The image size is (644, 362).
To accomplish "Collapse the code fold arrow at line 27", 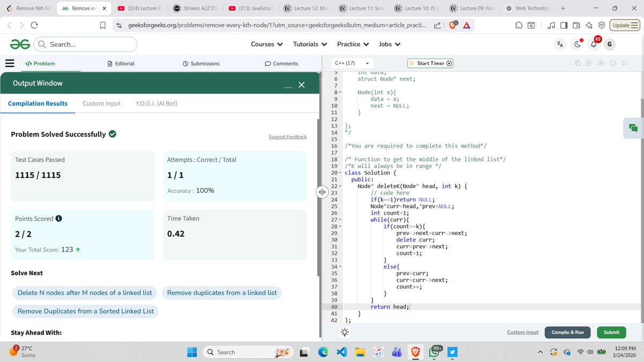I will coord(340,220).
